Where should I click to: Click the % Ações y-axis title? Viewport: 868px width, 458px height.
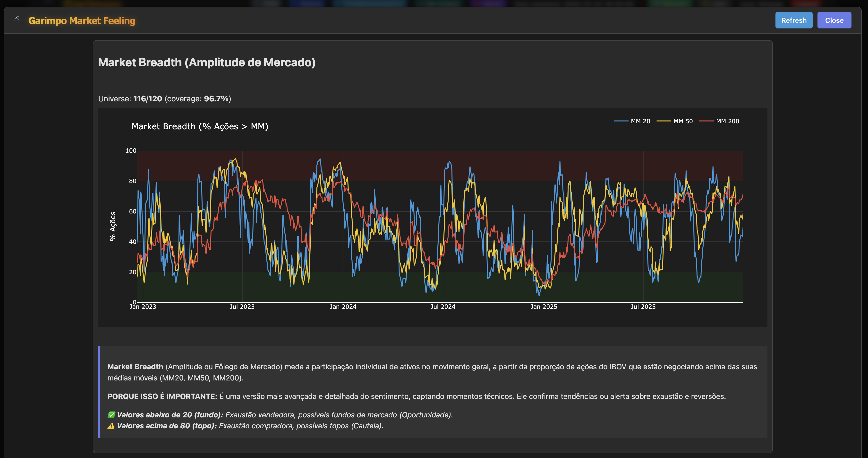pos(112,226)
